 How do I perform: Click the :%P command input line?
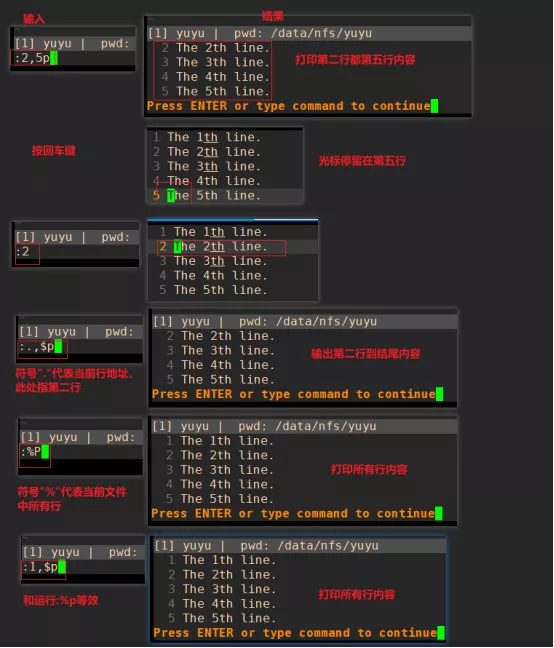(81, 452)
